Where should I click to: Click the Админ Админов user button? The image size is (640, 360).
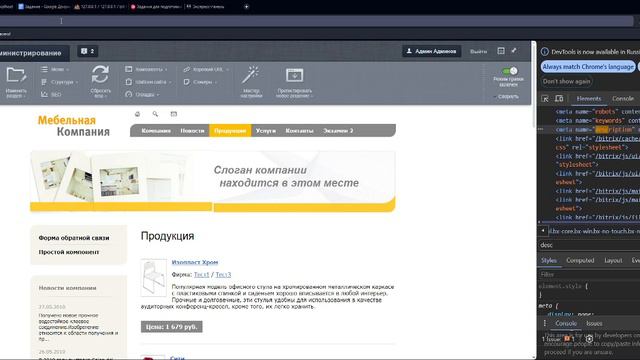(432, 51)
